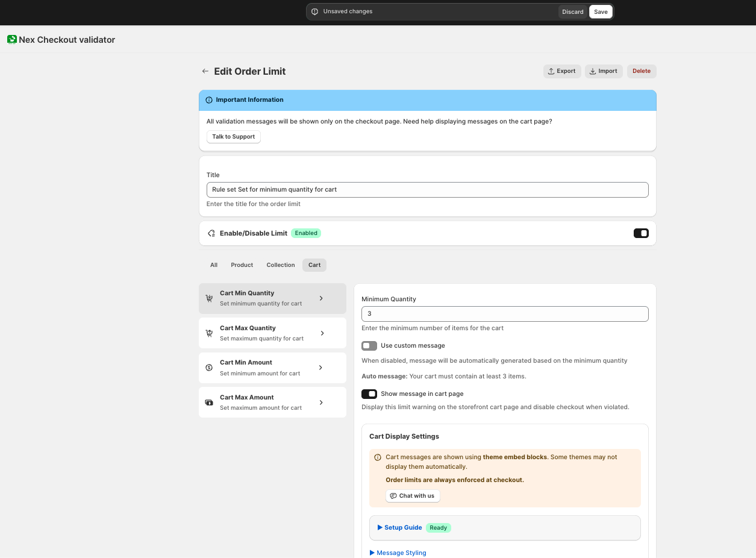Enable the Use custom message toggle
Viewport: 756px width, 558px height.
click(369, 345)
